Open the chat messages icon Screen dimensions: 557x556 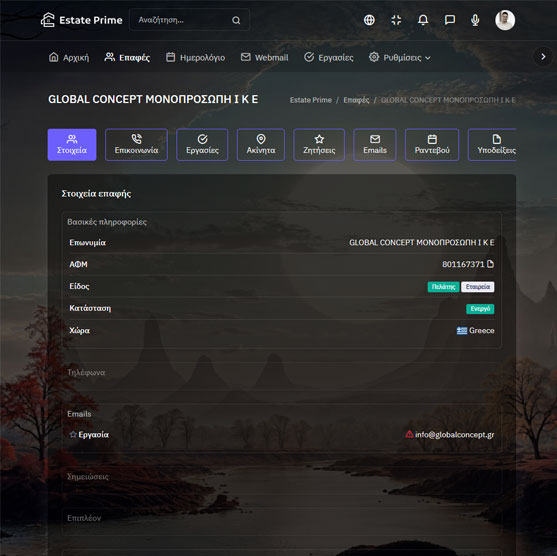point(450,20)
